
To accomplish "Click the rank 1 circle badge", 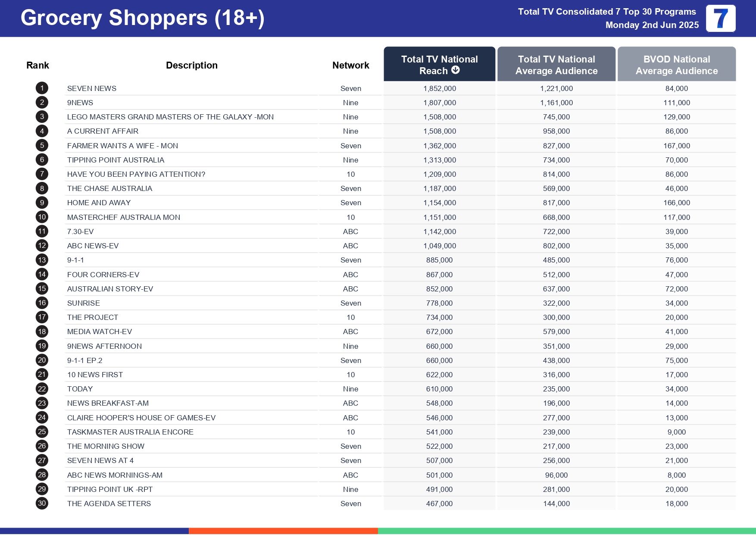I will [x=42, y=88].
